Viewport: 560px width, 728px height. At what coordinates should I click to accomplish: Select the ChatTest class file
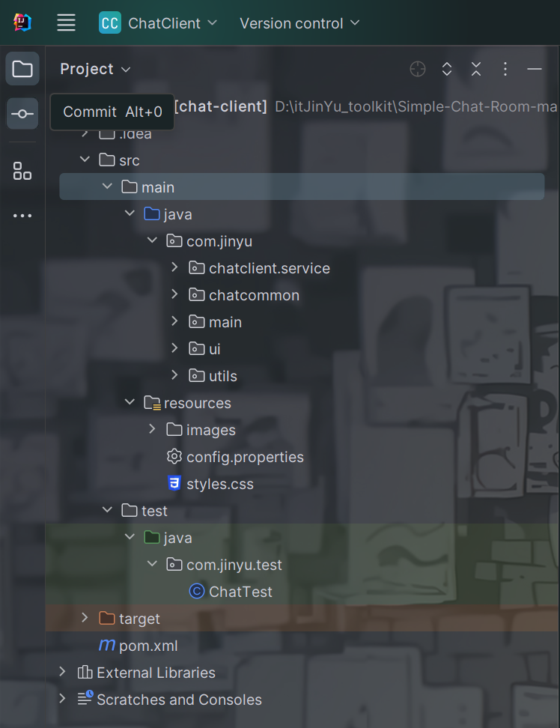click(x=240, y=592)
